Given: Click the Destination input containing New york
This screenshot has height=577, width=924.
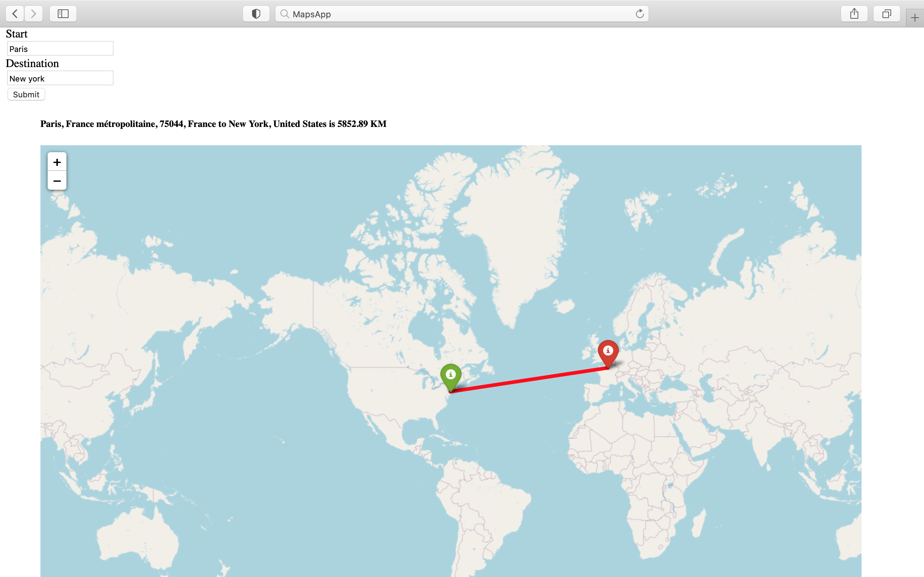Looking at the screenshot, I should 60,78.
